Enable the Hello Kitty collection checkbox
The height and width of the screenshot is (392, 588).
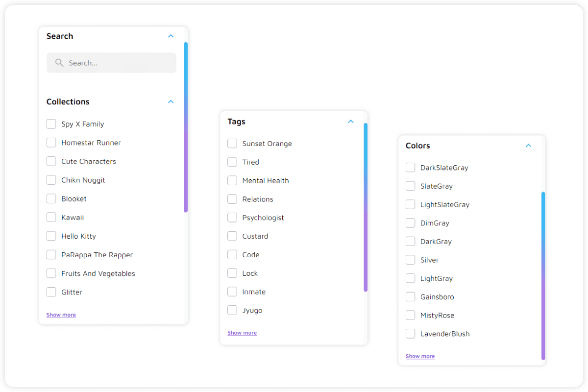click(51, 236)
